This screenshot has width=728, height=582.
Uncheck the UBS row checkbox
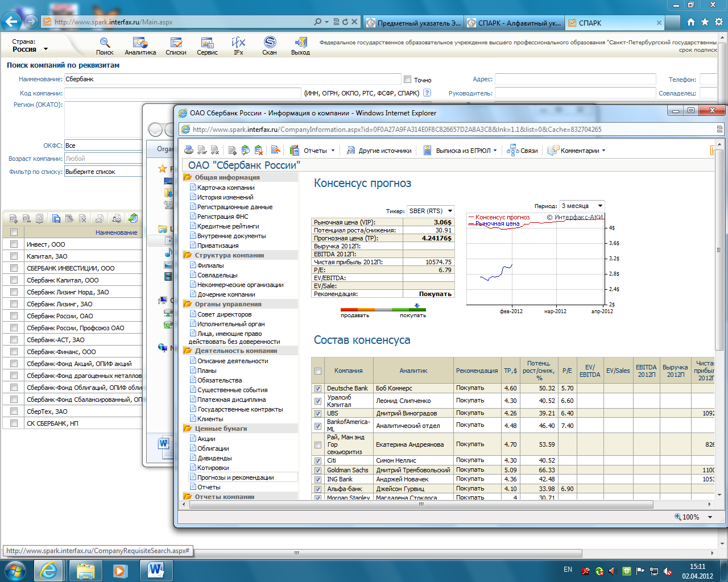click(x=318, y=414)
